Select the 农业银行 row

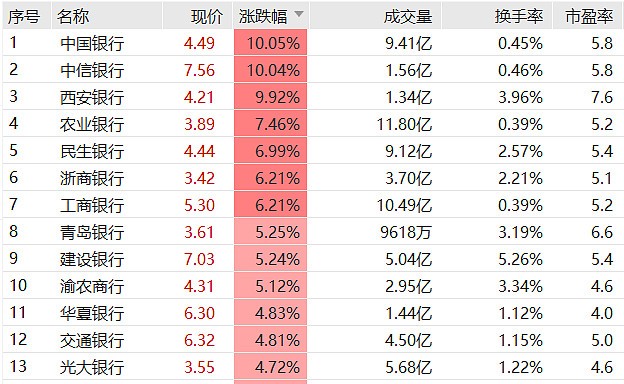313,124
